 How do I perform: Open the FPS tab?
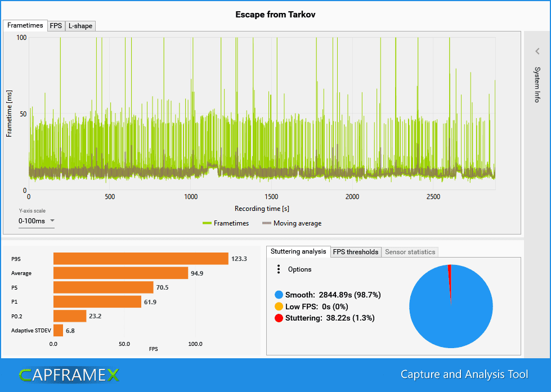(56, 26)
